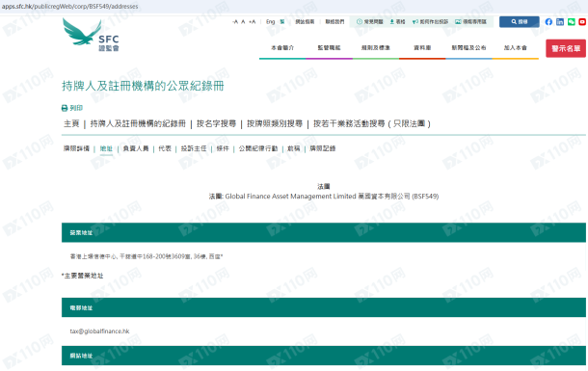Click the browser URL apps.sfc.hk address

click(x=69, y=7)
